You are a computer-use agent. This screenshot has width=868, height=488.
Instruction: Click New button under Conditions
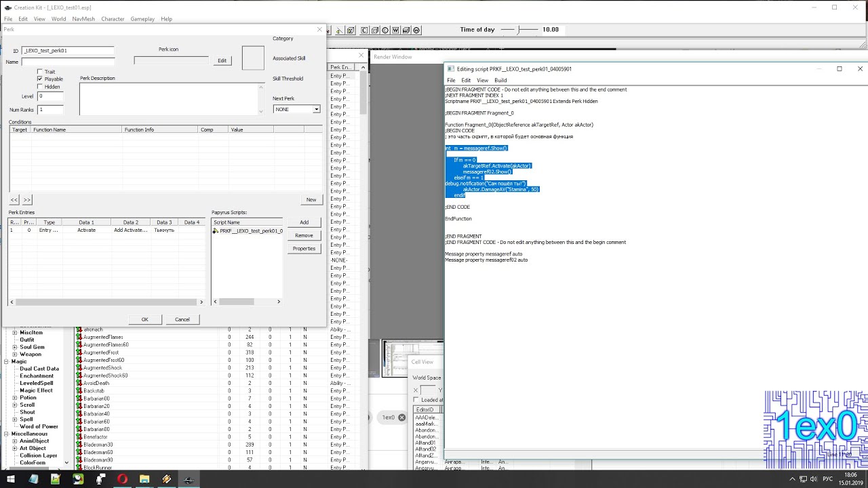(311, 199)
